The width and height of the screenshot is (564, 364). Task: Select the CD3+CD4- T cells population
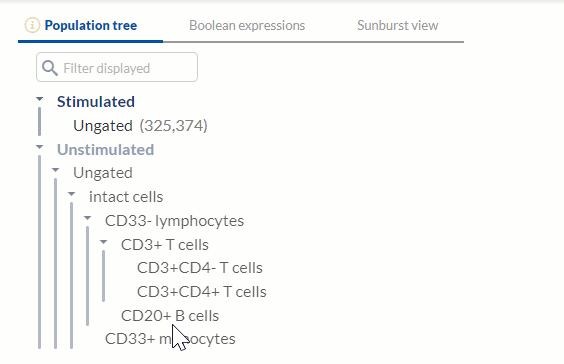[200, 268]
